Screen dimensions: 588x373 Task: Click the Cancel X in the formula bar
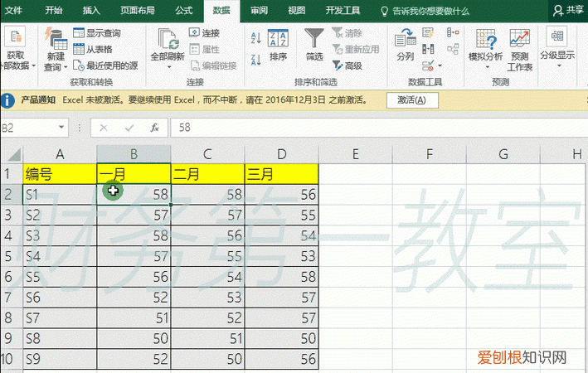click(104, 128)
